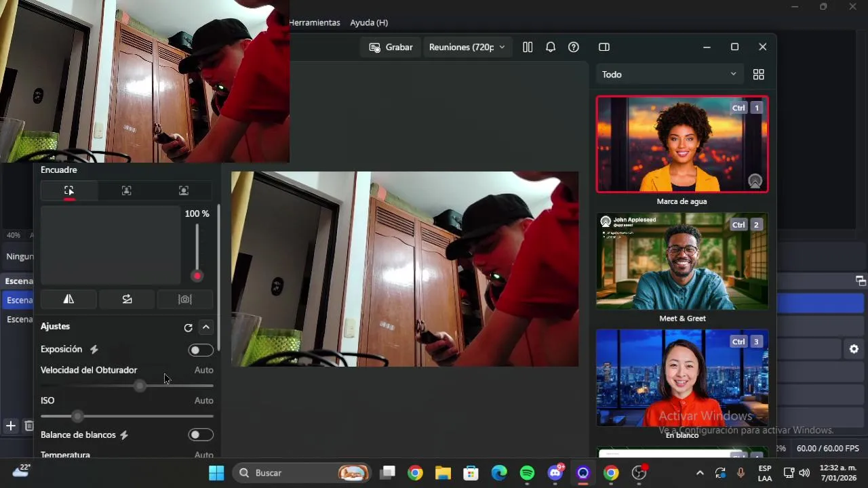
Task: Open the ESP LAA language switcher
Action: pyautogui.click(x=765, y=473)
